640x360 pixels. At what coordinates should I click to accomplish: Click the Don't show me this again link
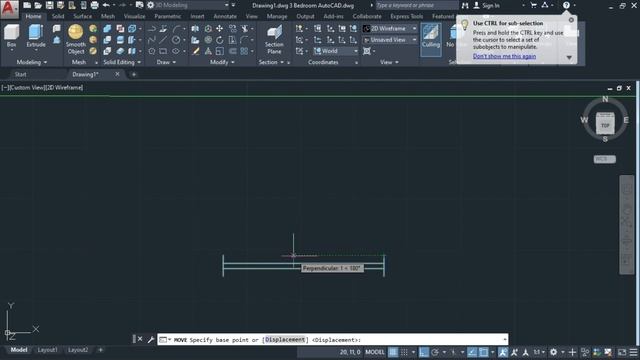point(504,56)
